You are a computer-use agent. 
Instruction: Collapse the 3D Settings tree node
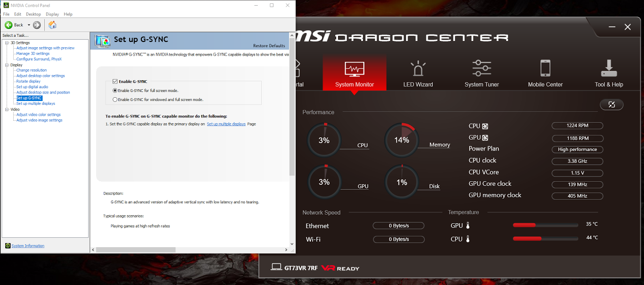pyautogui.click(x=7, y=43)
